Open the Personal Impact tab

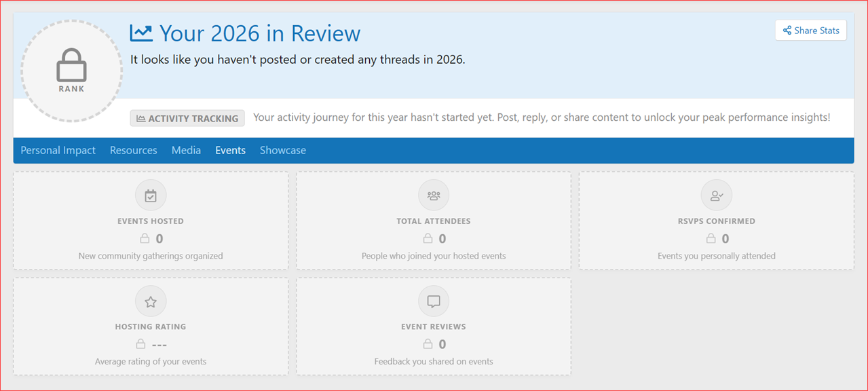pyautogui.click(x=58, y=151)
